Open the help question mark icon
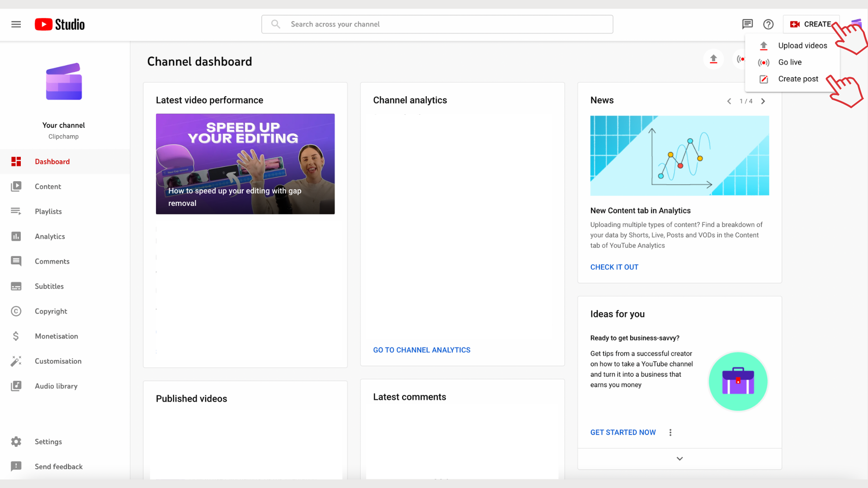 [x=768, y=24]
